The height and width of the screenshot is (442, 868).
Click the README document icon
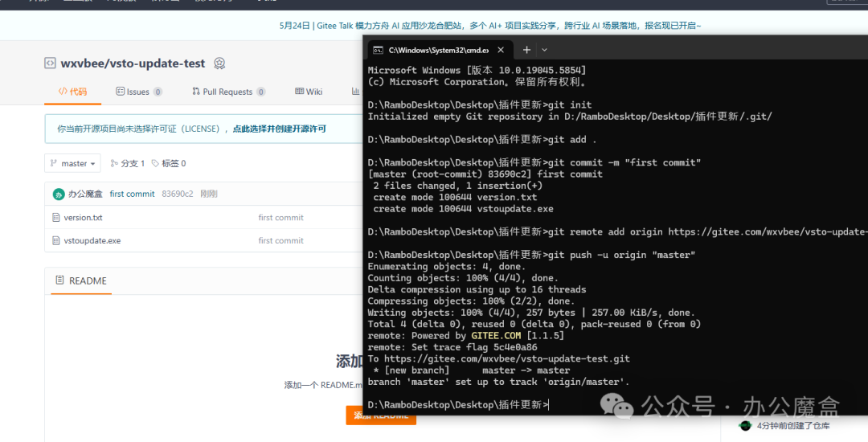click(59, 280)
